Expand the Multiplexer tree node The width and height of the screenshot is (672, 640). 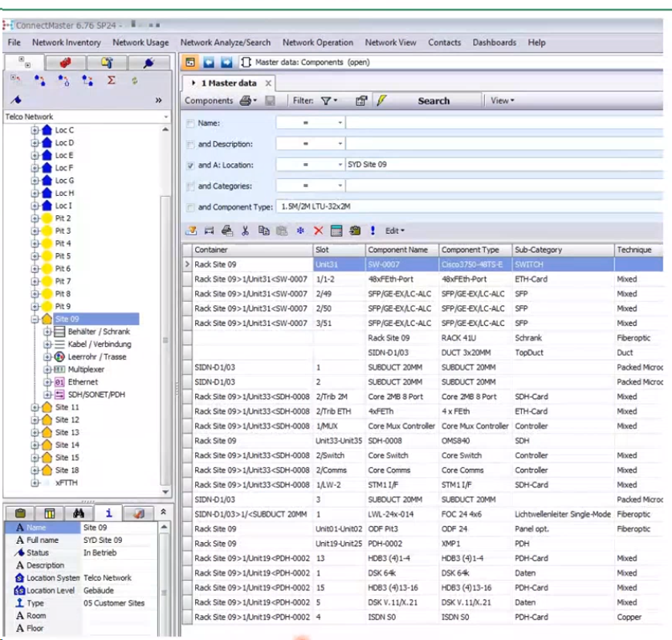pyautogui.click(x=47, y=369)
